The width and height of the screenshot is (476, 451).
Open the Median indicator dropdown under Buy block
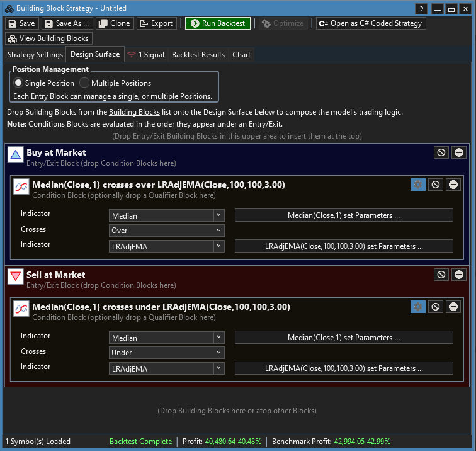(x=166, y=215)
